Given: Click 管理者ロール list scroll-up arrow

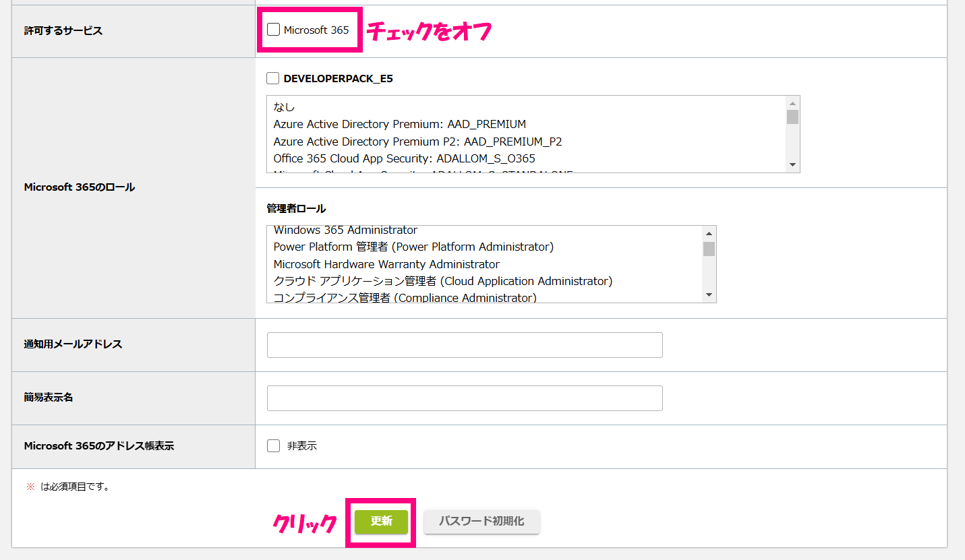Looking at the screenshot, I should coord(709,233).
